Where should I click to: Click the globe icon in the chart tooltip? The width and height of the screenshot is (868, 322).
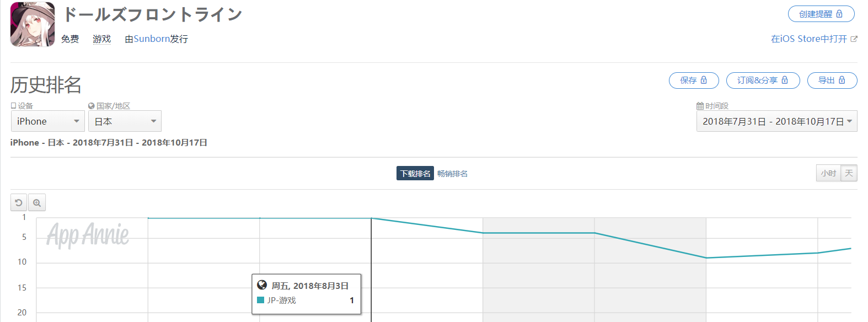pos(262,285)
